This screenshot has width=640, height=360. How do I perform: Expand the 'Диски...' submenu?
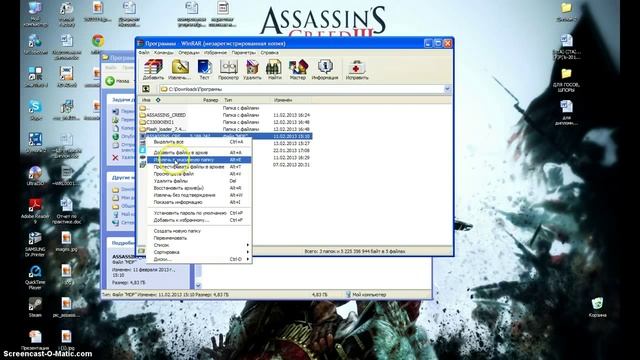(x=199, y=259)
